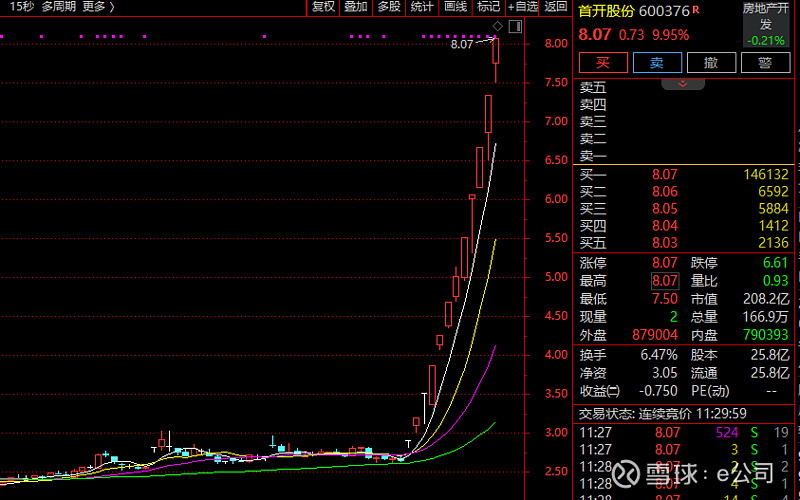Toggle the 叠加 overlay option
This screenshot has height=500, width=800.
point(356,7)
